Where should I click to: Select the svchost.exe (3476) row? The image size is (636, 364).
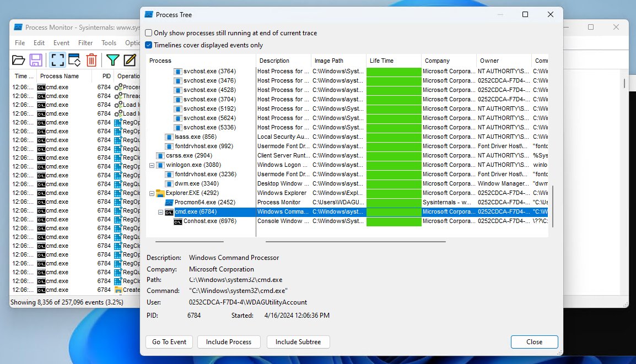347,80
